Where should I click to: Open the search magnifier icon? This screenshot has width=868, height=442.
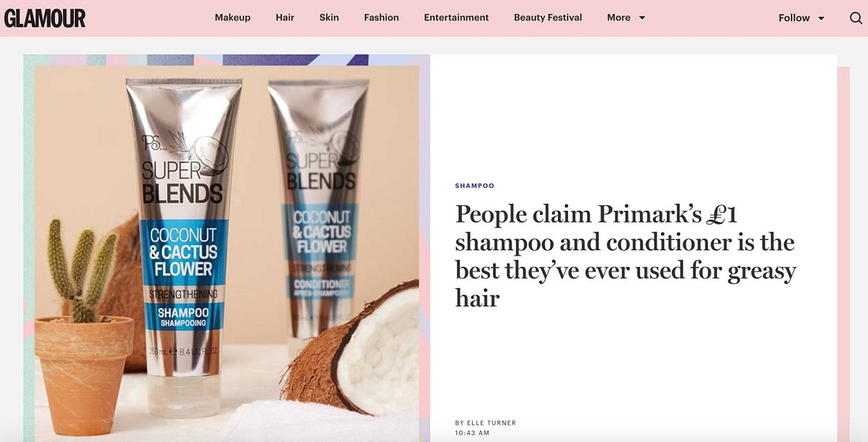pyautogui.click(x=855, y=17)
